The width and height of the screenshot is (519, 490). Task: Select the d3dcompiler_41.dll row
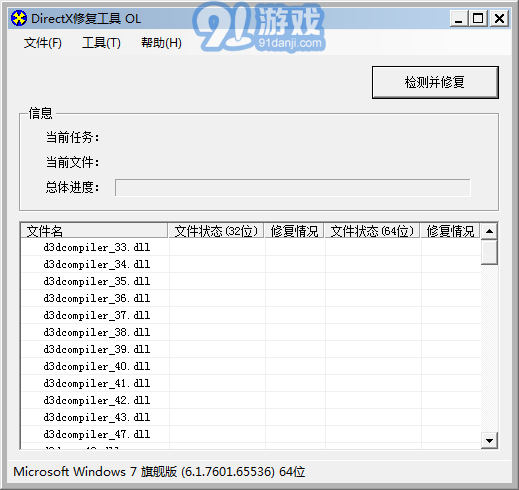(x=251, y=383)
